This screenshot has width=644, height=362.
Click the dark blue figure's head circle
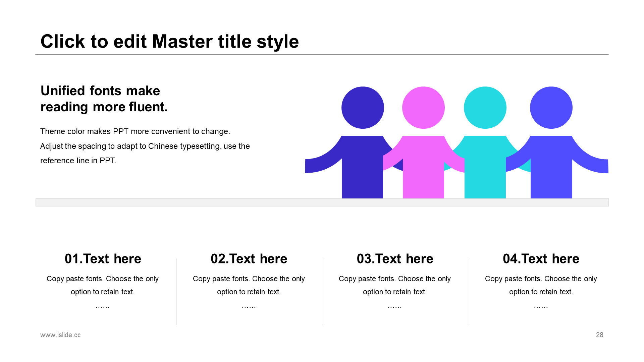tap(363, 108)
